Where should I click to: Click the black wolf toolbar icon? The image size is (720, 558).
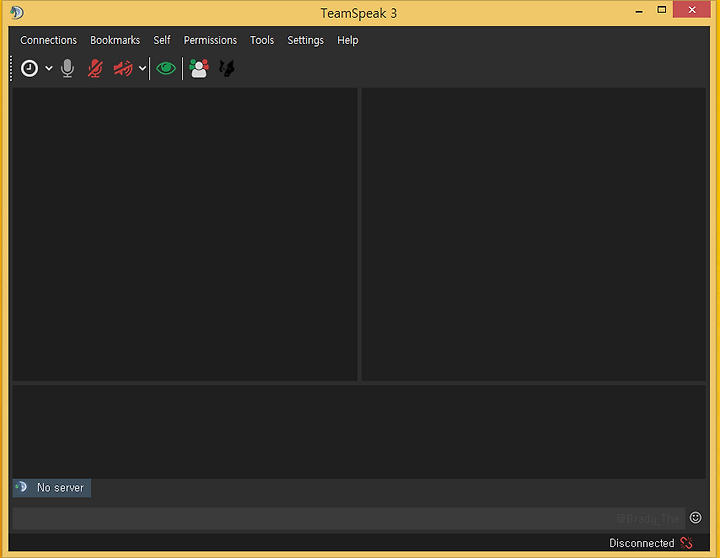tap(227, 68)
